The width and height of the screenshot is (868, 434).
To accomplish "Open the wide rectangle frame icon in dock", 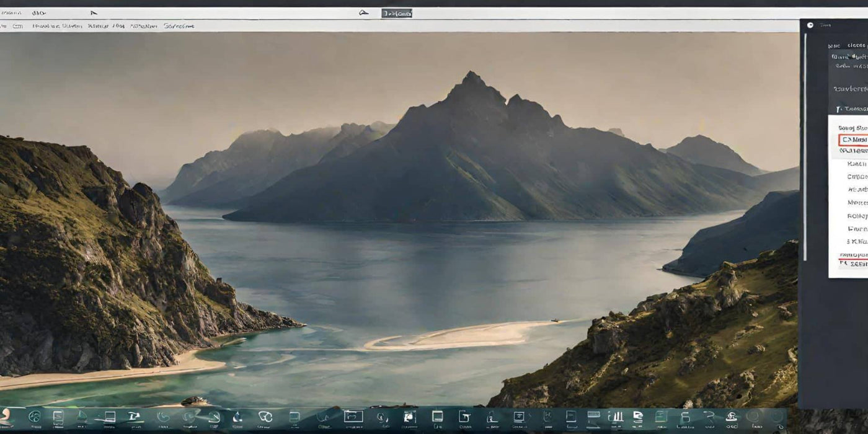I will [x=353, y=417].
